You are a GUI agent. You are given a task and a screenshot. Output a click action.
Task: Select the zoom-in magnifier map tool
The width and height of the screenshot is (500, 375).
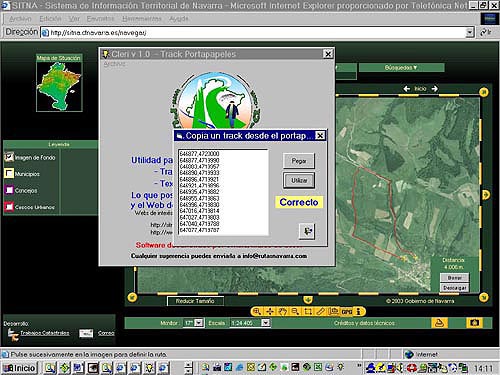click(x=257, y=311)
